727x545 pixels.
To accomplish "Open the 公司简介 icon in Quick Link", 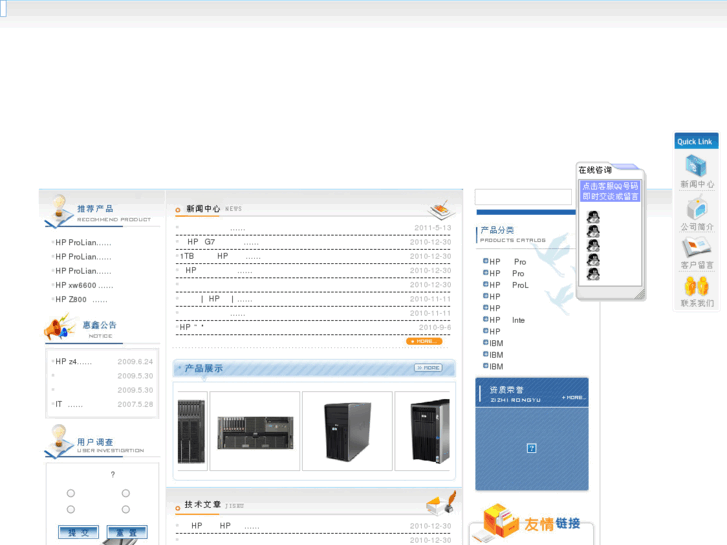I will [696, 208].
